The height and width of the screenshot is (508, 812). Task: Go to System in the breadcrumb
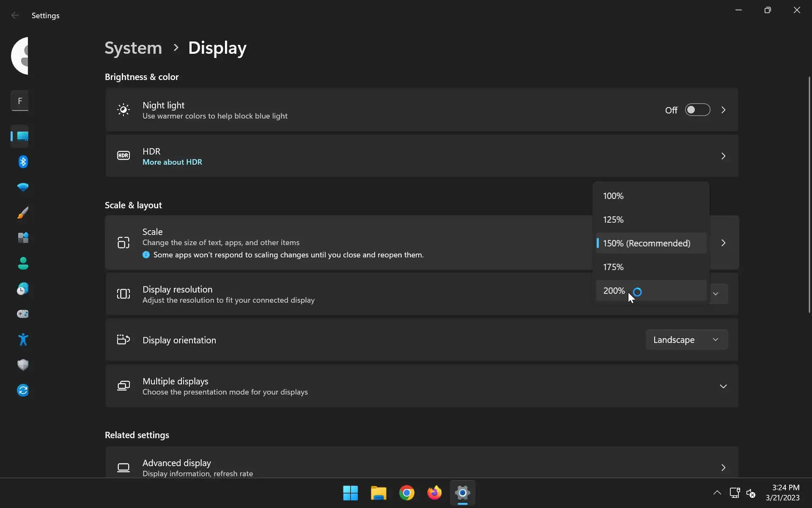133,48
